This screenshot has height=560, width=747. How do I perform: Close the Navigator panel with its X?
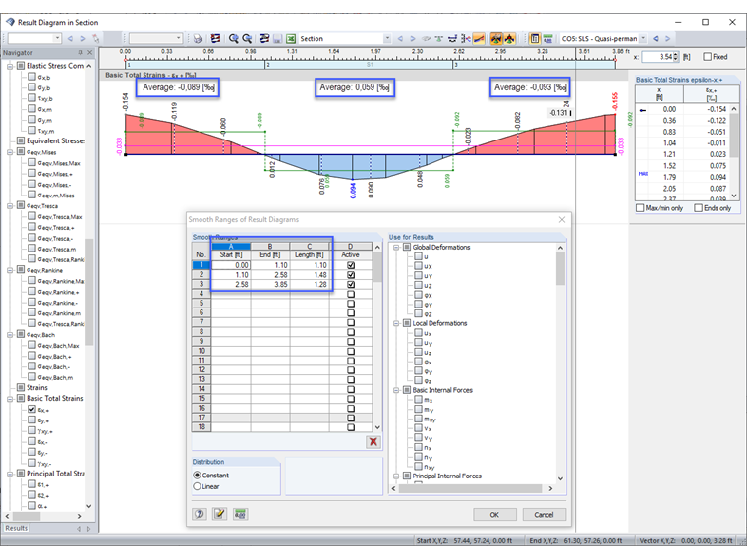click(90, 52)
